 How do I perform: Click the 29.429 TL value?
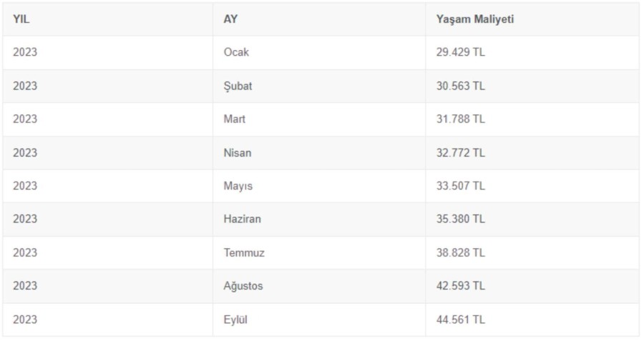tap(460, 53)
